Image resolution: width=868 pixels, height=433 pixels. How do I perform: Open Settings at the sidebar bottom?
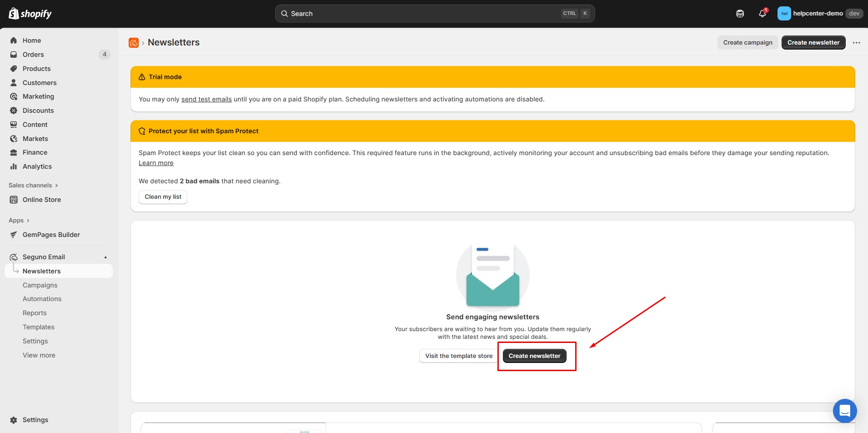click(35, 420)
